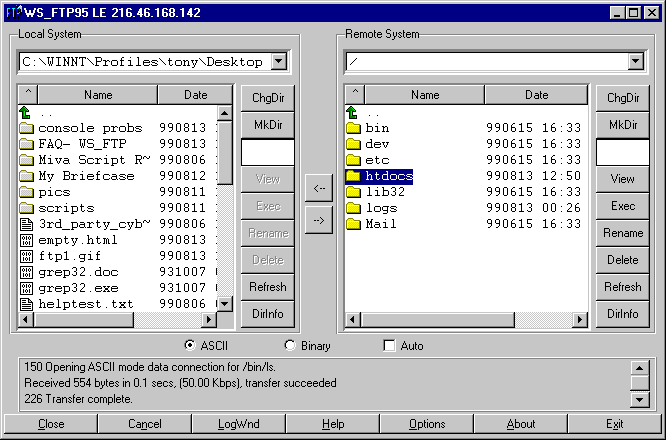
Task: Click local MkDir button
Action: pyautogui.click(x=268, y=125)
